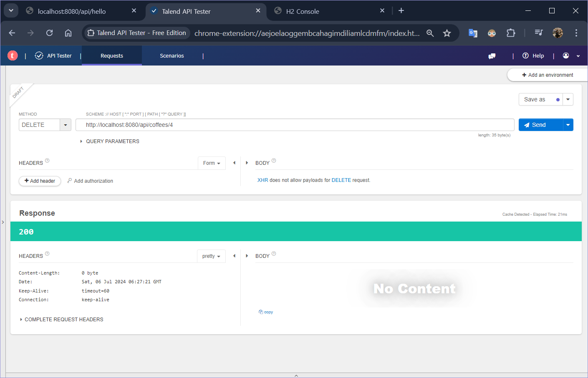This screenshot has height=378, width=588.
Task: Expand the bottom panel chevron
Action: click(296, 375)
